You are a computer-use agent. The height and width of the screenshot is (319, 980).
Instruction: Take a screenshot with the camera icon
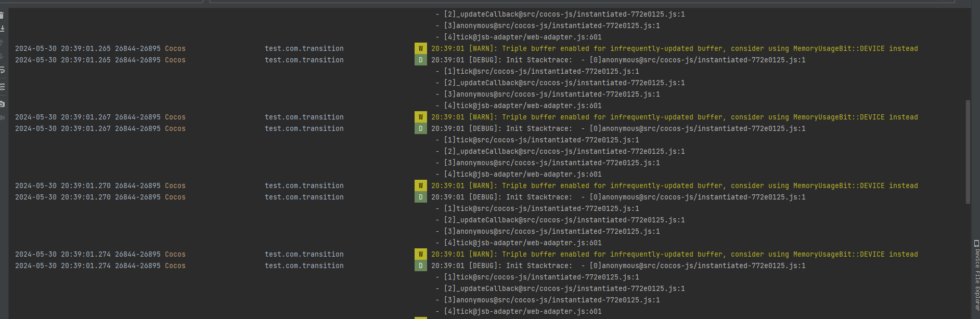[2, 104]
